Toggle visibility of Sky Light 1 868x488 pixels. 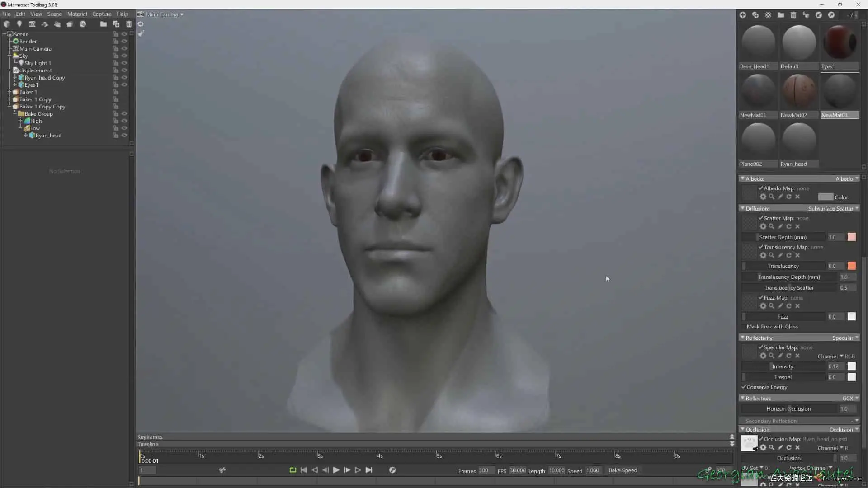click(124, 63)
